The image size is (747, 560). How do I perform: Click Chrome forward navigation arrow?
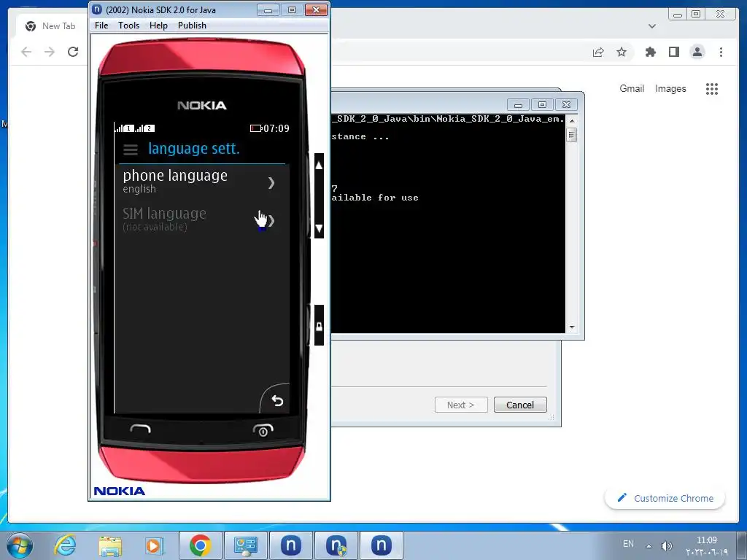(50, 52)
